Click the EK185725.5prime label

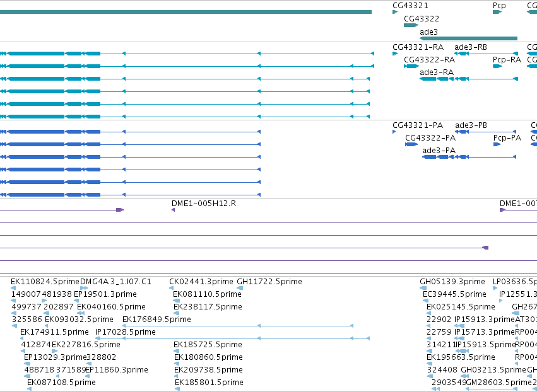(x=208, y=345)
